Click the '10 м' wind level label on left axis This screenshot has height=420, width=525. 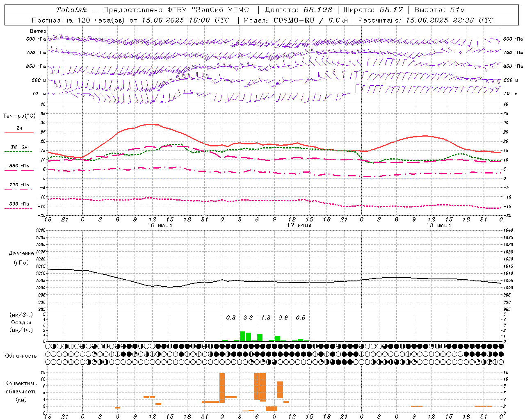click(x=39, y=94)
